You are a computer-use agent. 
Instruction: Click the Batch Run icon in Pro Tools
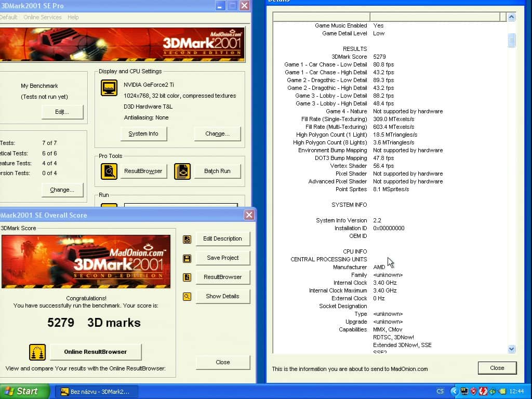click(x=182, y=171)
